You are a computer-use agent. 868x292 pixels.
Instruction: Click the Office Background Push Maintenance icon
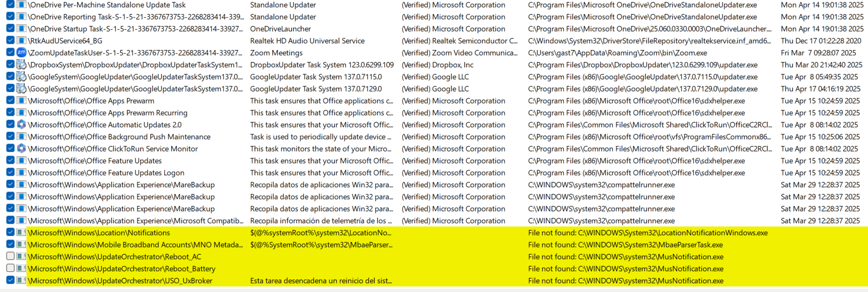click(x=21, y=136)
